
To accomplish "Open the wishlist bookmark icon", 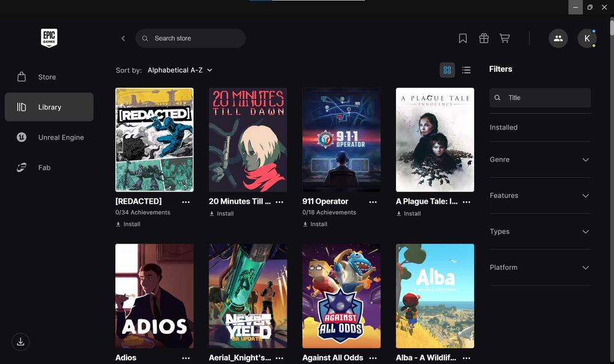I will [463, 38].
